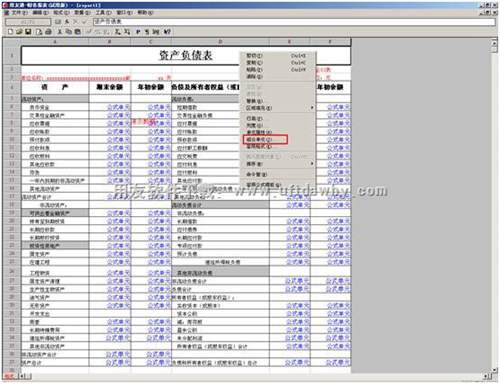Image resolution: width=500 pixels, height=384 pixels.
Task: Choose 组合单元 in the context menu
Action: coord(265,139)
